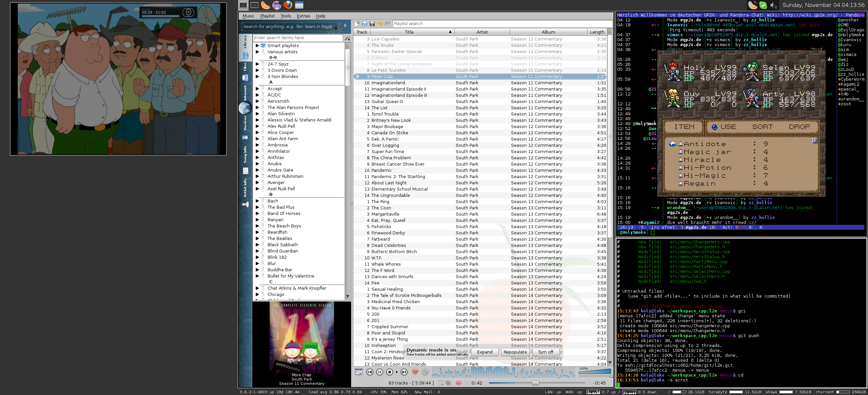
Task: Click the volume speaker tray icon
Action: 773,5
